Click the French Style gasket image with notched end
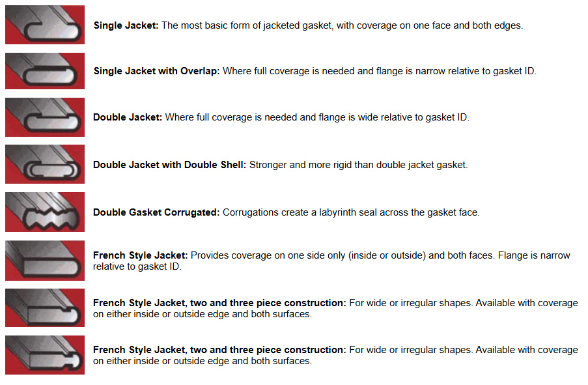Viewport: 588px width, 385px height. (x=44, y=308)
